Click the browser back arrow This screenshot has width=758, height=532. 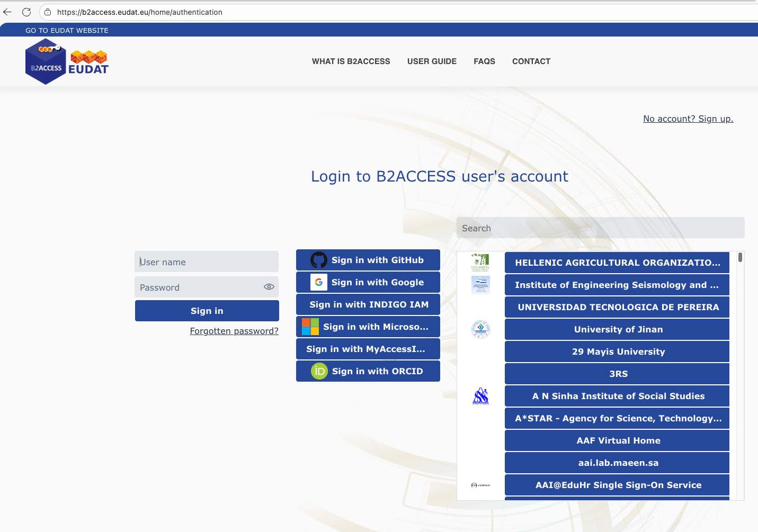click(x=7, y=12)
